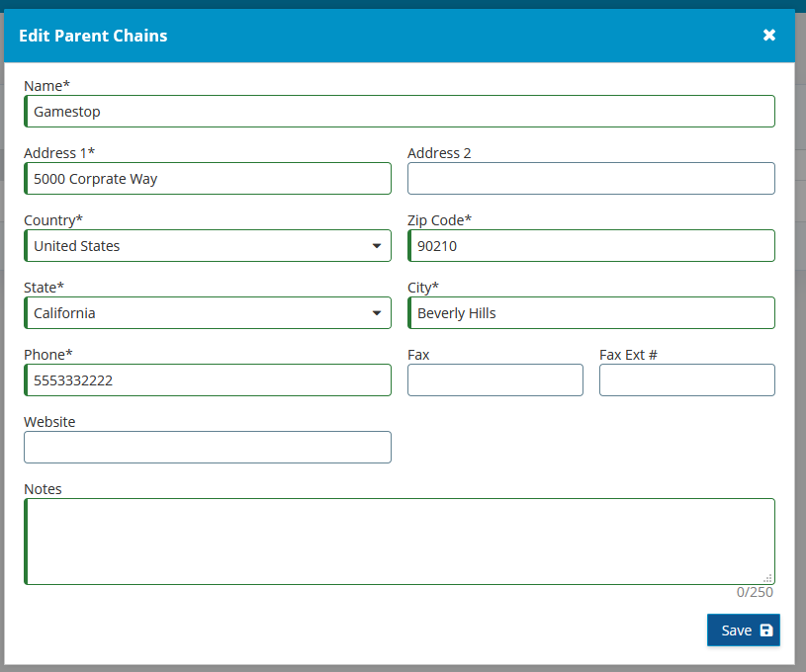The width and height of the screenshot is (806, 672).
Task: Click the Phone number field
Action: [208, 380]
